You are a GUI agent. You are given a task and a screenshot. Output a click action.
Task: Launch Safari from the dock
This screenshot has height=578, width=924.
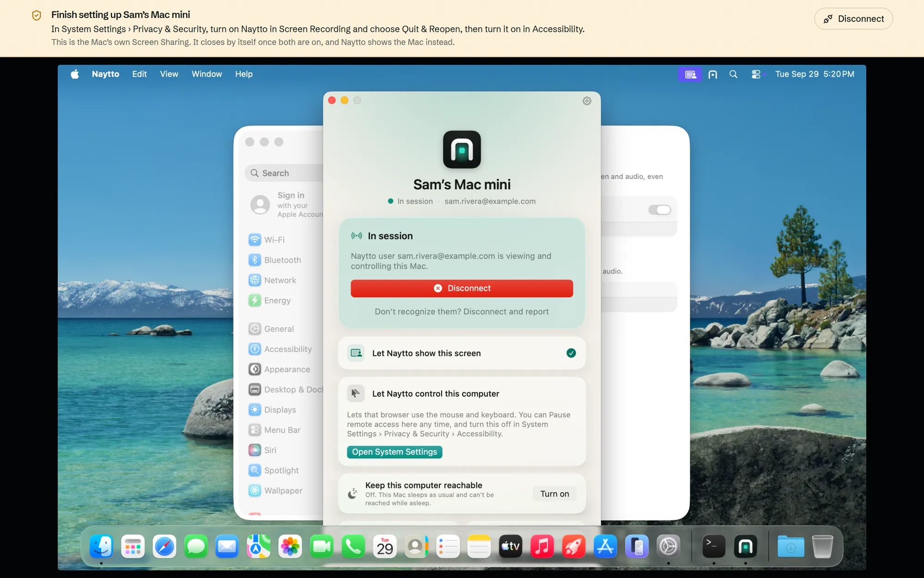click(164, 547)
